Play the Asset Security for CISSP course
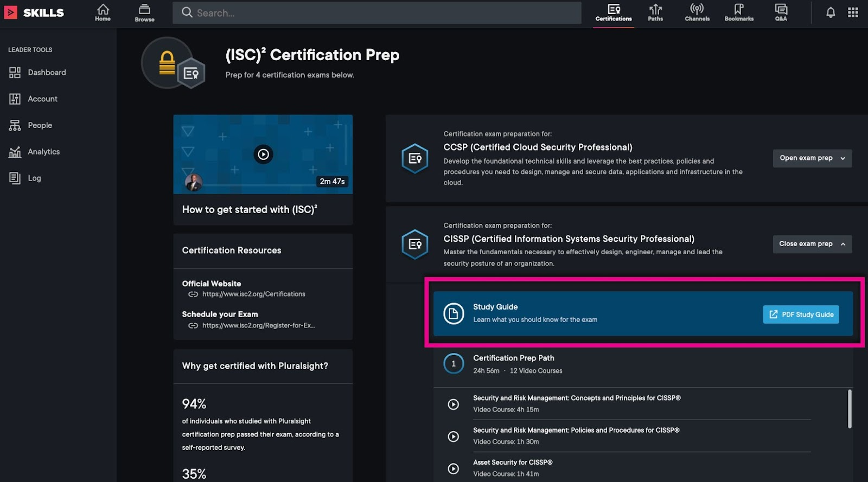 (x=453, y=468)
